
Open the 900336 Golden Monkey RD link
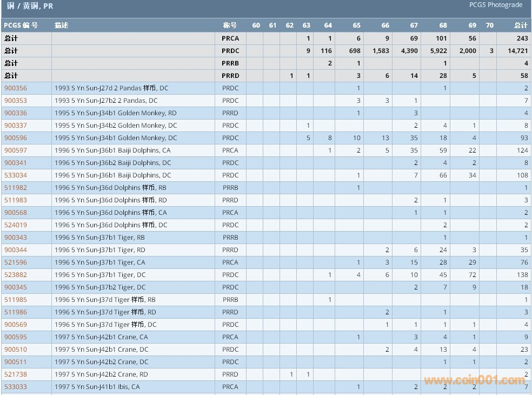pos(16,113)
